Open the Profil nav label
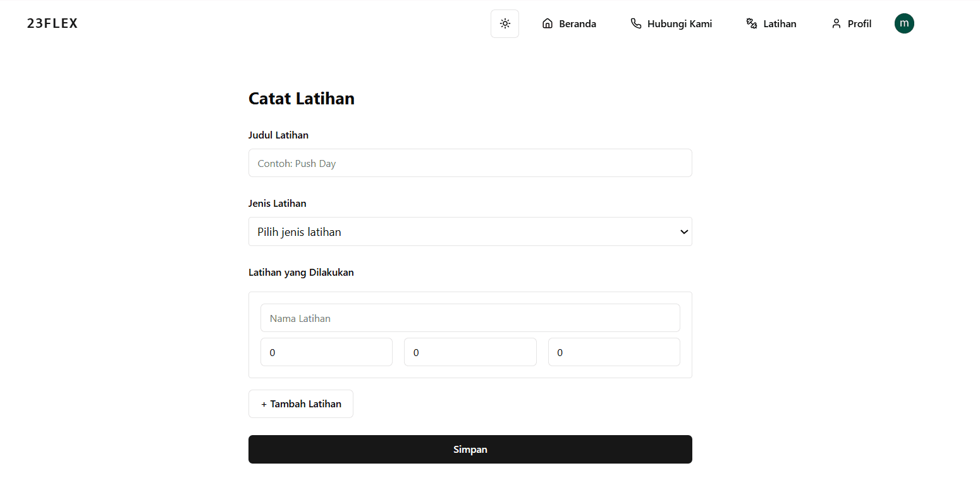The height and width of the screenshot is (499, 980). click(859, 23)
